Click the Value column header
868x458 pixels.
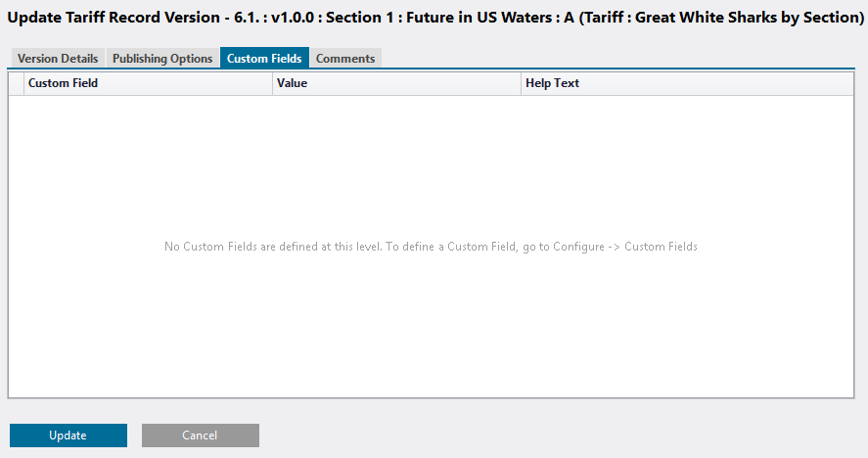(x=396, y=83)
